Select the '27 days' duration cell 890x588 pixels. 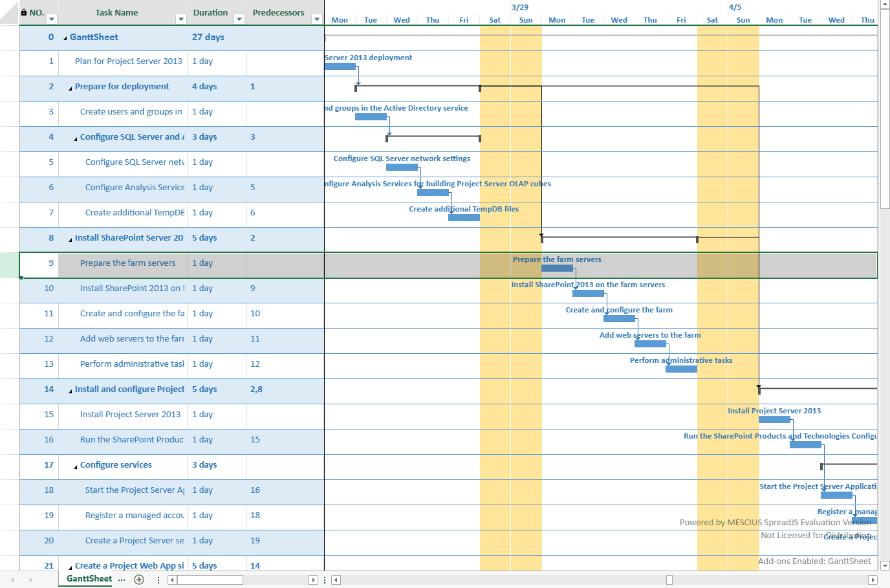[x=217, y=38]
